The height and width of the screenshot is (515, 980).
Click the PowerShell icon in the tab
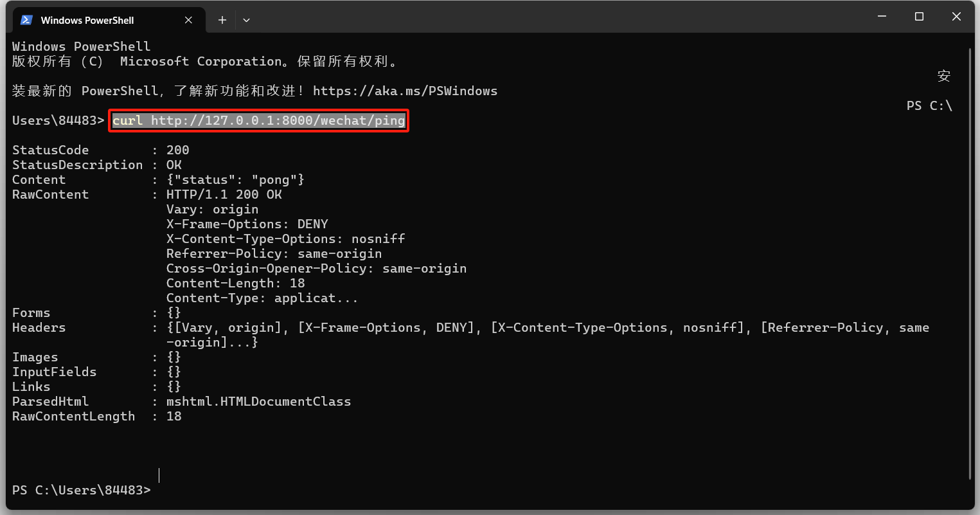pyautogui.click(x=26, y=20)
